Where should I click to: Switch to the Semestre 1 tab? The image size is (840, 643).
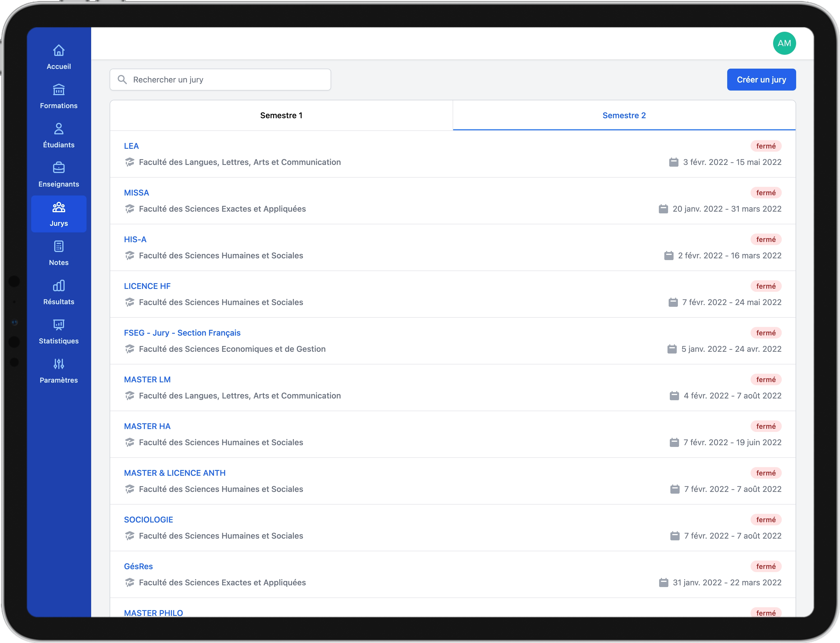[281, 116]
